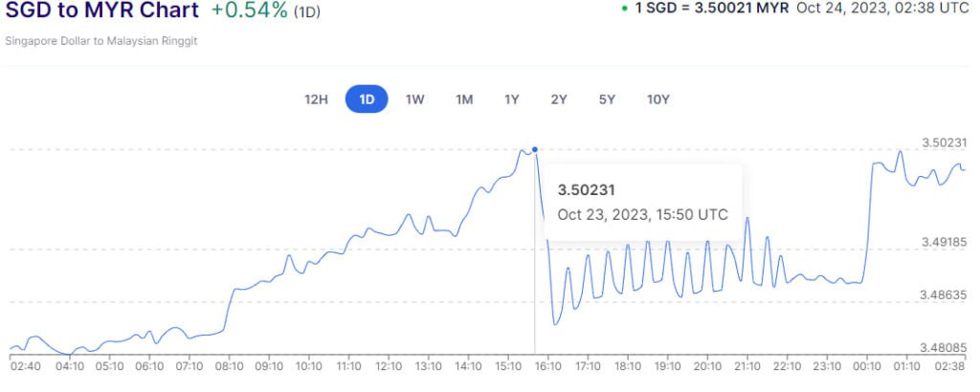The image size is (980, 392).
Task: Click the SGD to MYR Chart title
Action: 102,11
